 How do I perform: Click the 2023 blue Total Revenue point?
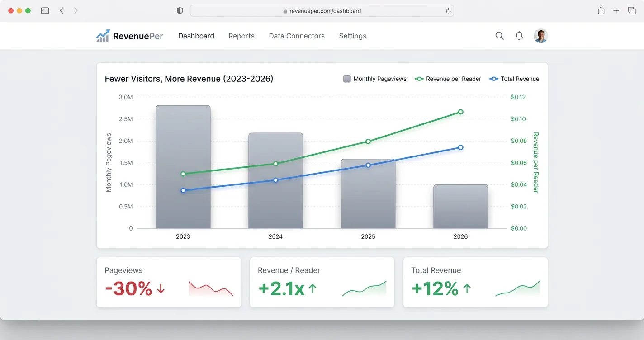[183, 190]
